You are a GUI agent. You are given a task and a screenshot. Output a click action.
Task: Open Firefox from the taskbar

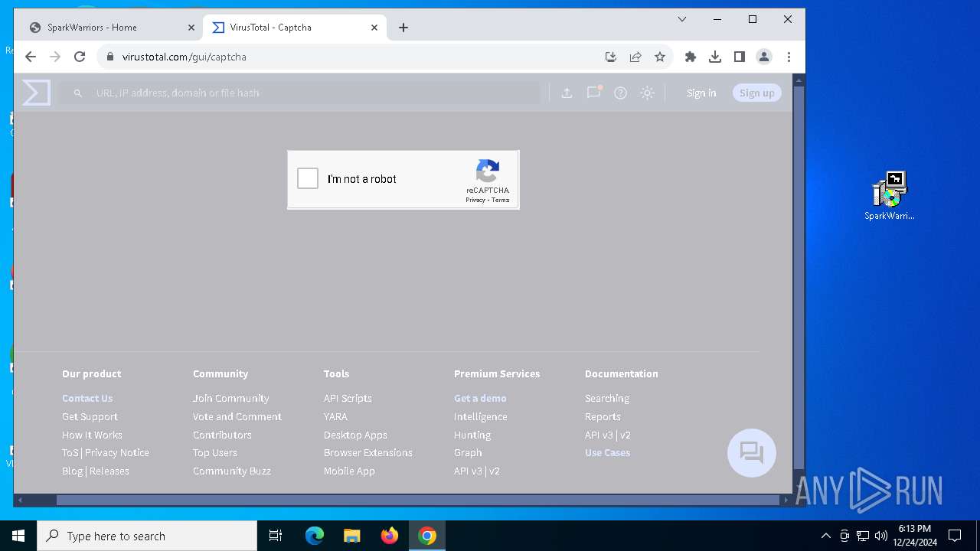(x=390, y=536)
